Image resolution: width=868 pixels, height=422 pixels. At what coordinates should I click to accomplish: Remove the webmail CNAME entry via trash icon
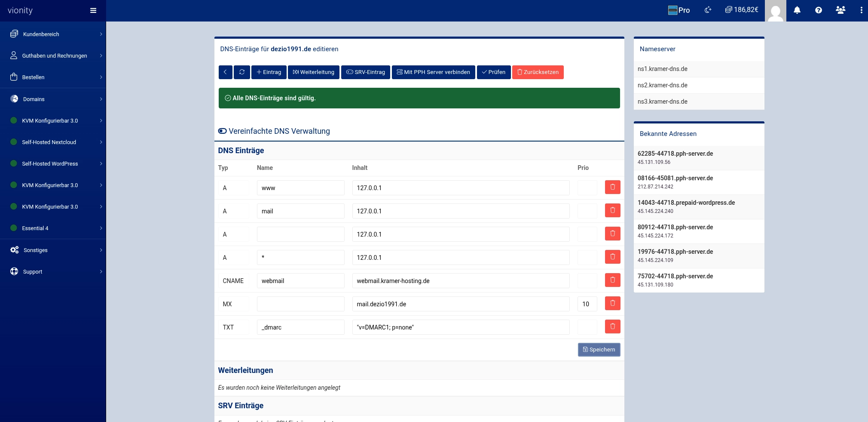tap(612, 280)
